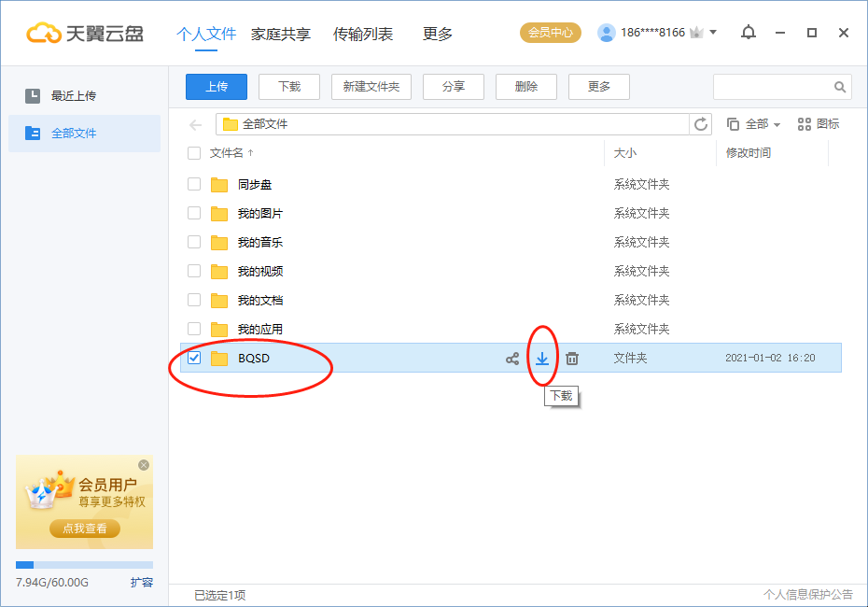
Task: Click the 全部文件 path address bar
Action: [x=453, y=124]
